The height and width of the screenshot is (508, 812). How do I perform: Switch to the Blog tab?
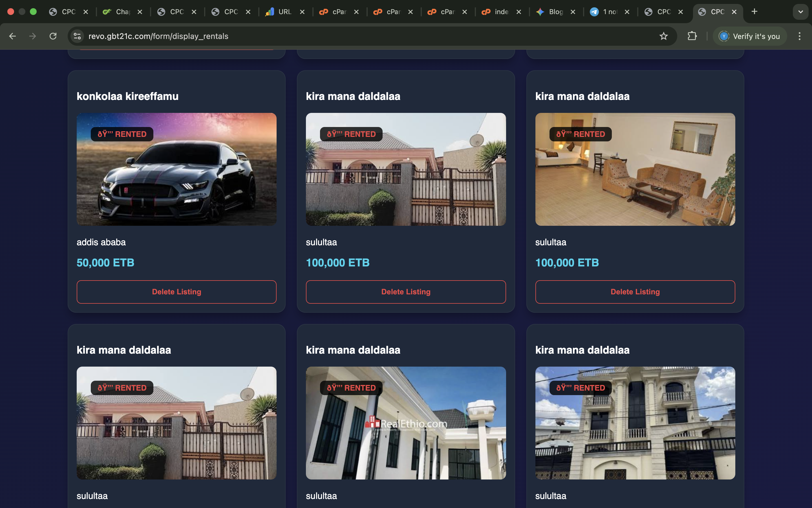click(556, 12)
